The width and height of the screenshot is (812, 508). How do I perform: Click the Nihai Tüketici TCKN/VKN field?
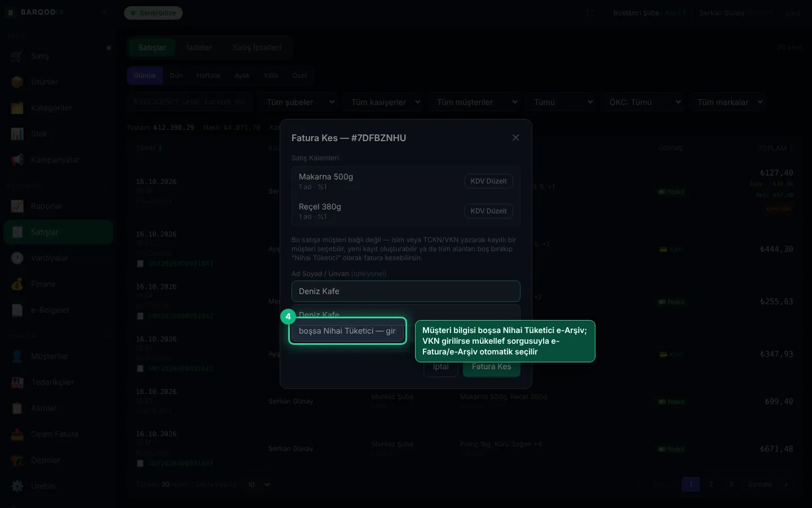348,331
